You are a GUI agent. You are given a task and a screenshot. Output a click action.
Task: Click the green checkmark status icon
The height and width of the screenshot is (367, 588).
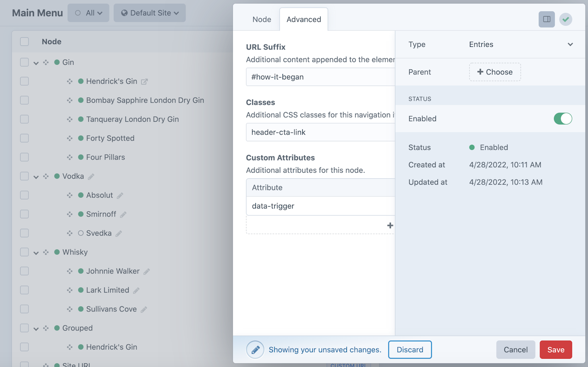coord(565,19)
